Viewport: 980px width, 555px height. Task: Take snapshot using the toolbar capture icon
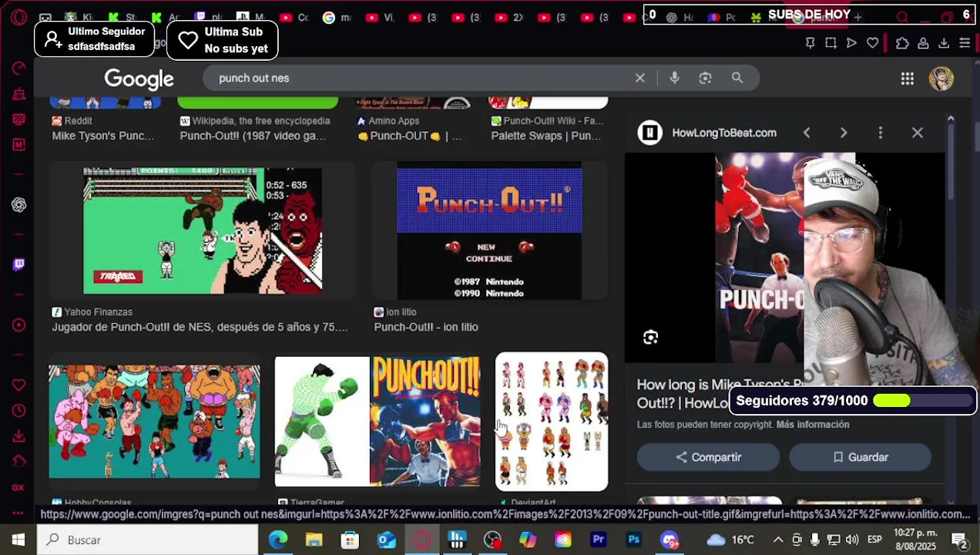point(831,44)
